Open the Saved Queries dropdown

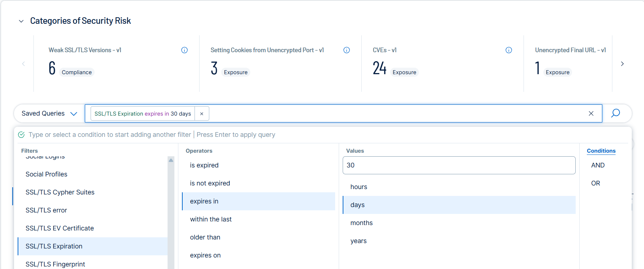(49, 113)
